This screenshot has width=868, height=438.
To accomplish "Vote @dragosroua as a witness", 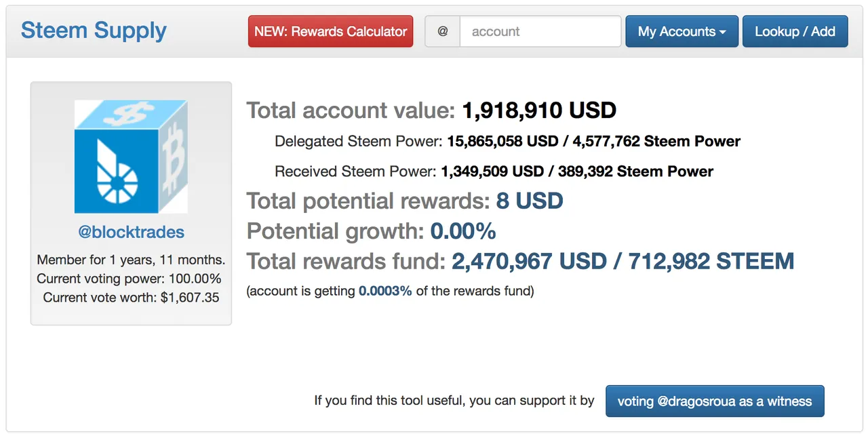I will click(x=714, y=401).
